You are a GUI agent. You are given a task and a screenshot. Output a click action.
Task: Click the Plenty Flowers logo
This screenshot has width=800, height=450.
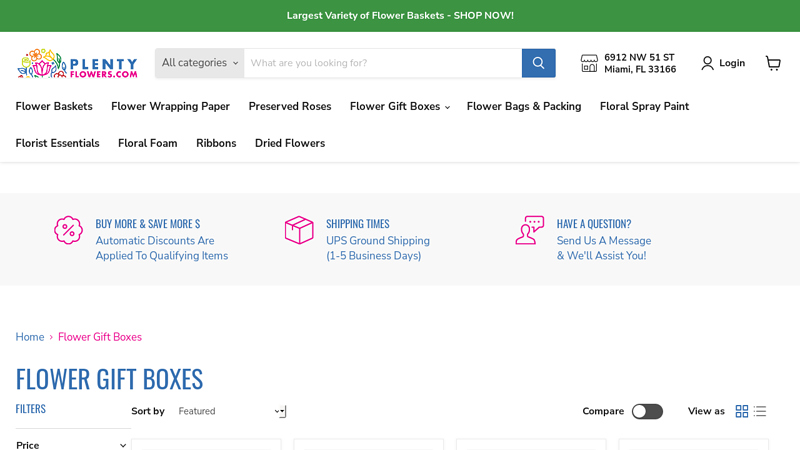[77, 63]
